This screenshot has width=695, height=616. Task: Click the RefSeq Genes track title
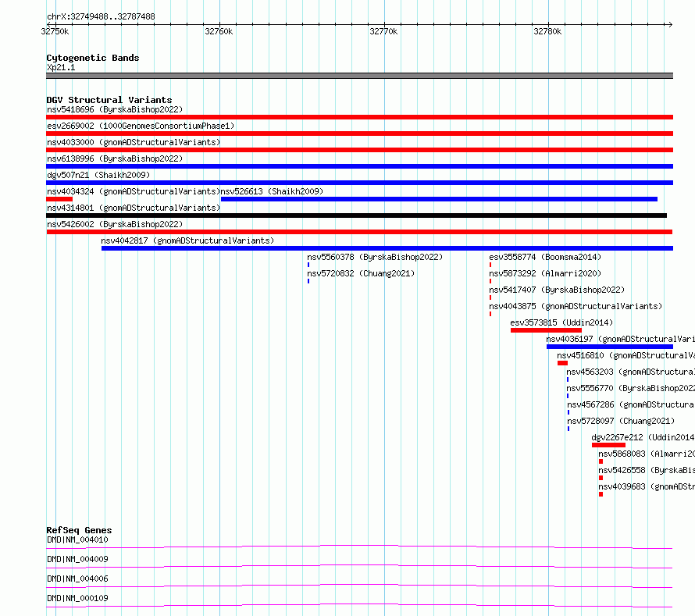click(x=79, y=530)
